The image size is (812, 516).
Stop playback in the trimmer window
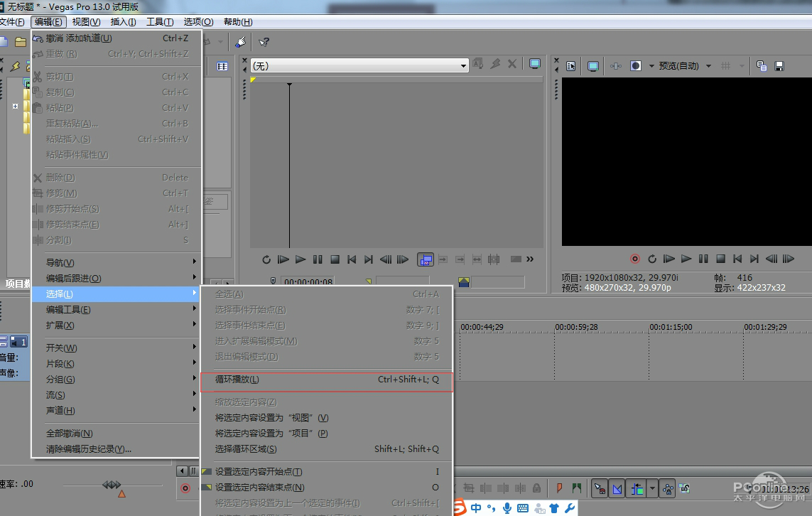[x=335, y=259]
